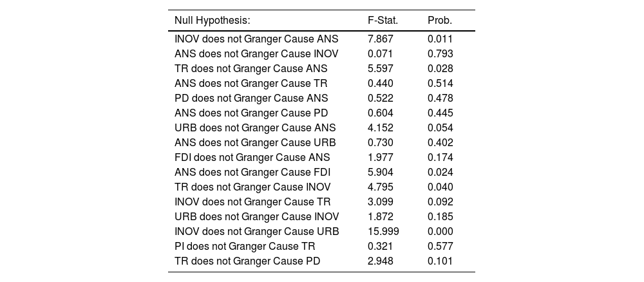
Task: Click the F-statistic value 15.999
Action: pyautogui.click(x=383, y=232)
